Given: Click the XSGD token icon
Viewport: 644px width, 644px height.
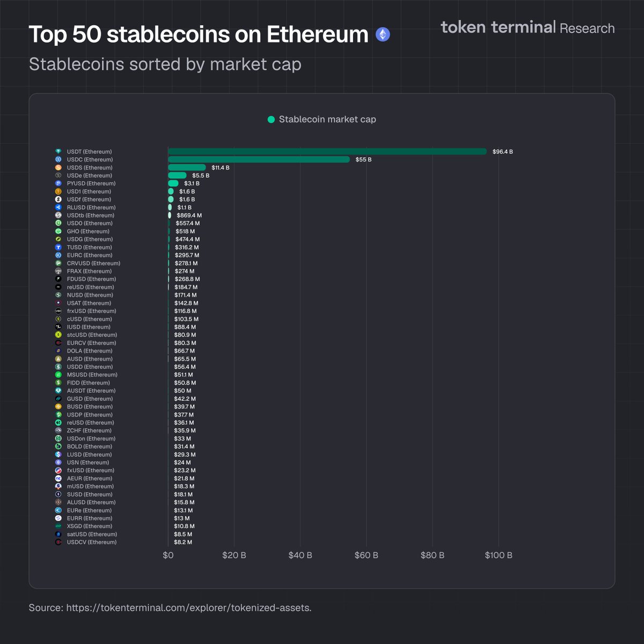Looking at the screenshot, I should (x=58, y=526).
